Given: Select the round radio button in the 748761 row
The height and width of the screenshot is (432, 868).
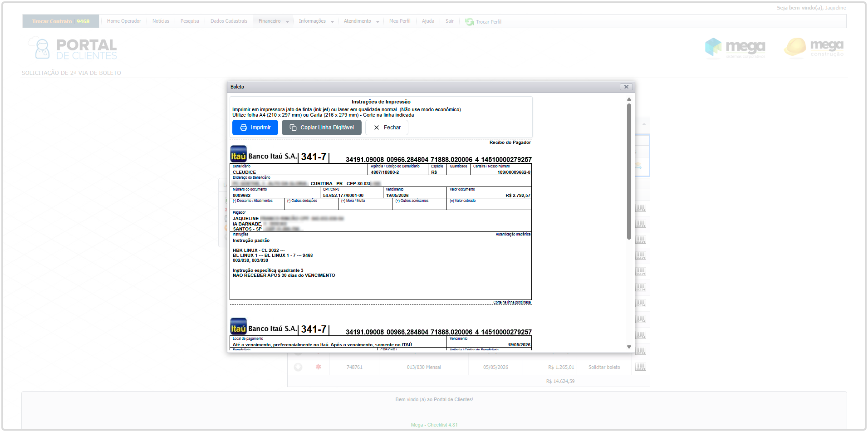Looking at the screenshot, I should pyautogui.click(x=298, y=367).
